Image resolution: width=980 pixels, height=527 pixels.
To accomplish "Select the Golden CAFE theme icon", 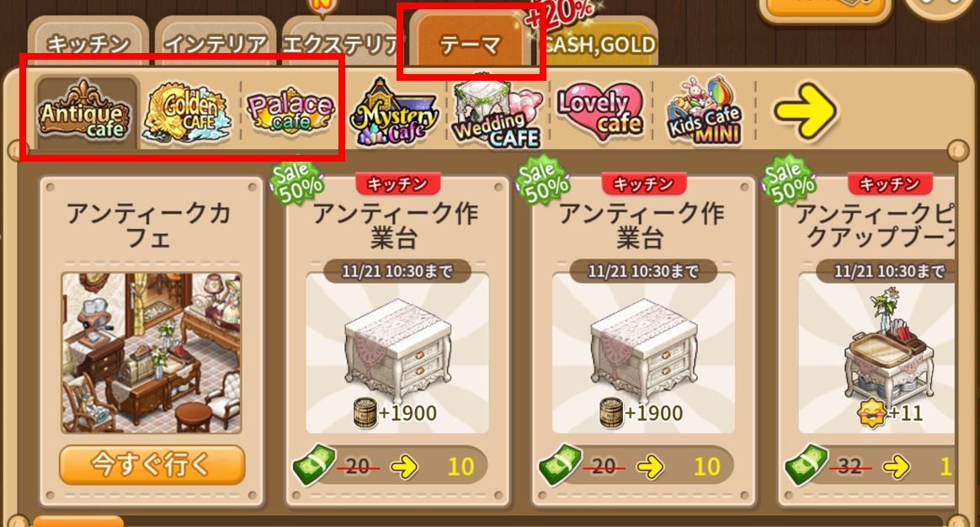I will click(x=188, y=113).
